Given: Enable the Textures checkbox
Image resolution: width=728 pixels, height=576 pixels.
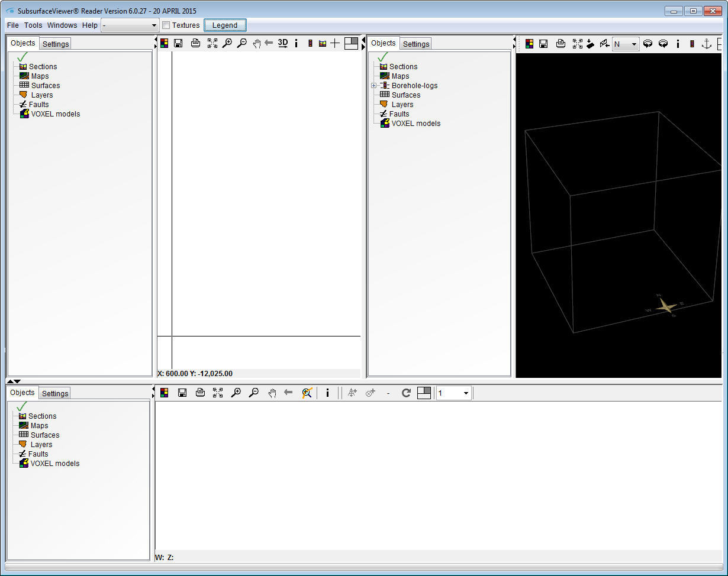Looking at the screenshot, I should (166, 25).
